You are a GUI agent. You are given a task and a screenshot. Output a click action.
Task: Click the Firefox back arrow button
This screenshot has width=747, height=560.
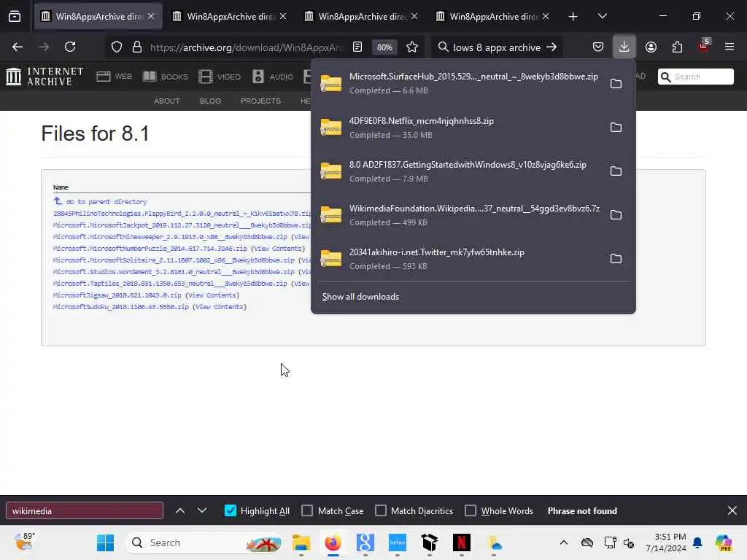(x=18, y=47)
